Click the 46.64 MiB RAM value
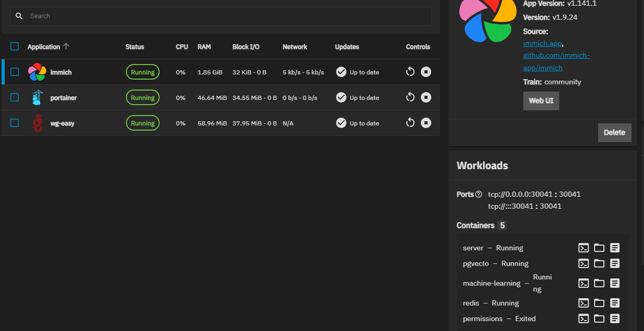 pos(212,98)
